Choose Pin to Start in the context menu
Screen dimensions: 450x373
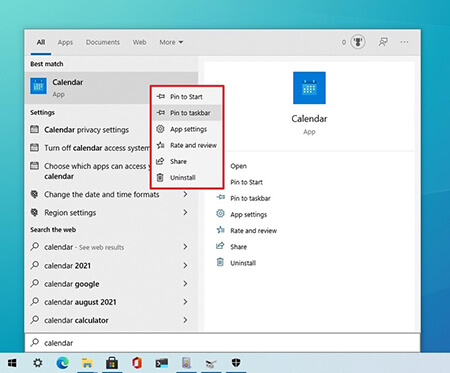click(x=187, y=97)
